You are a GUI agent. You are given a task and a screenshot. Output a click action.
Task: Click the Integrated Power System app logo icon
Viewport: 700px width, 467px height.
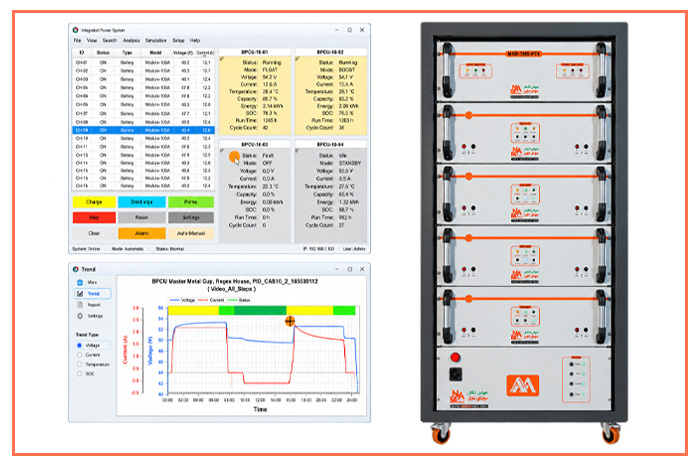75,30
